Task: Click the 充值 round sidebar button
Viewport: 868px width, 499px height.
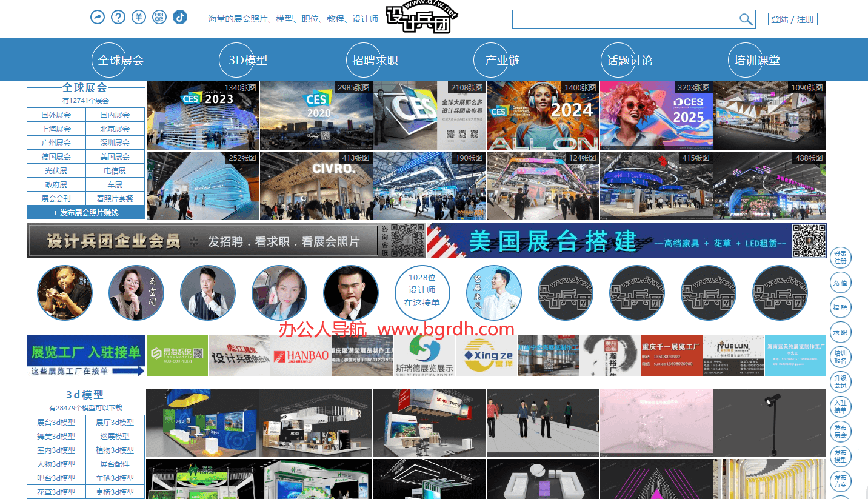Action: click(840, 283)
